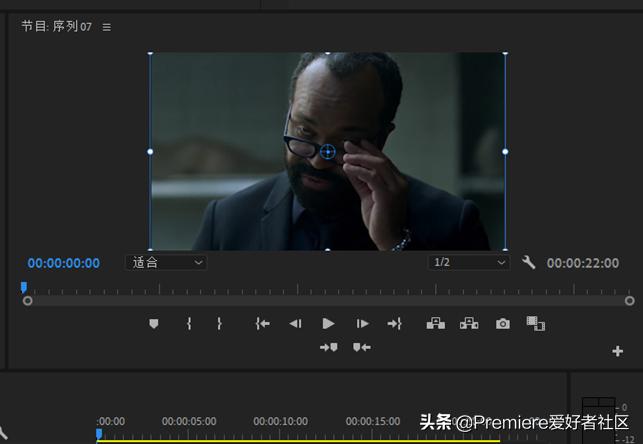Click the right middle transform handle

505,152
